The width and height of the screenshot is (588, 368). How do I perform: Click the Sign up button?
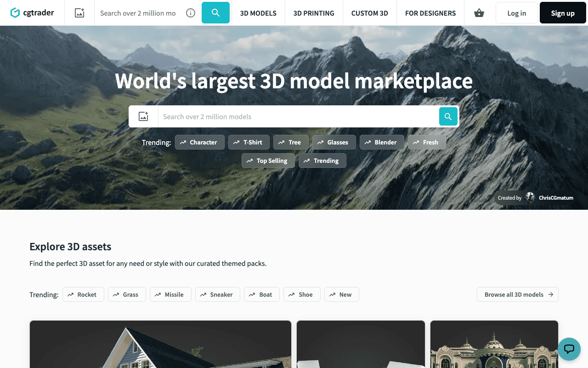(x=563, y=13)
